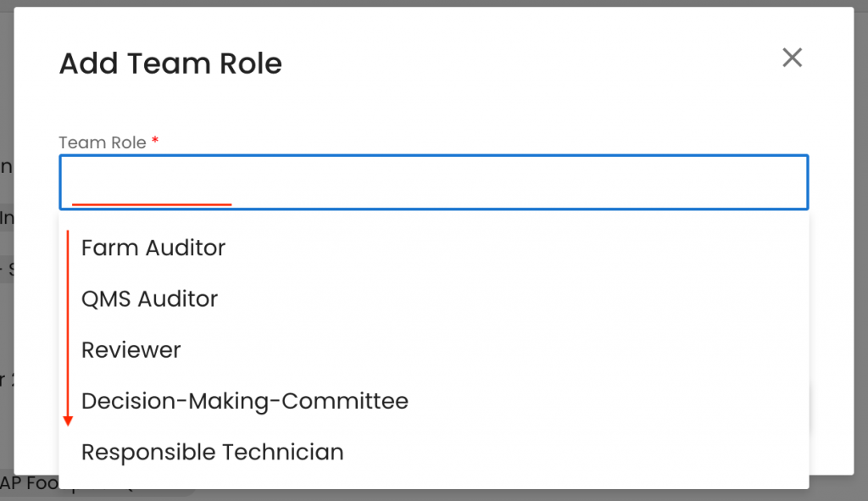Choose the QMS Auditor option
Screen dimensions: 868x501
point(149,299)
